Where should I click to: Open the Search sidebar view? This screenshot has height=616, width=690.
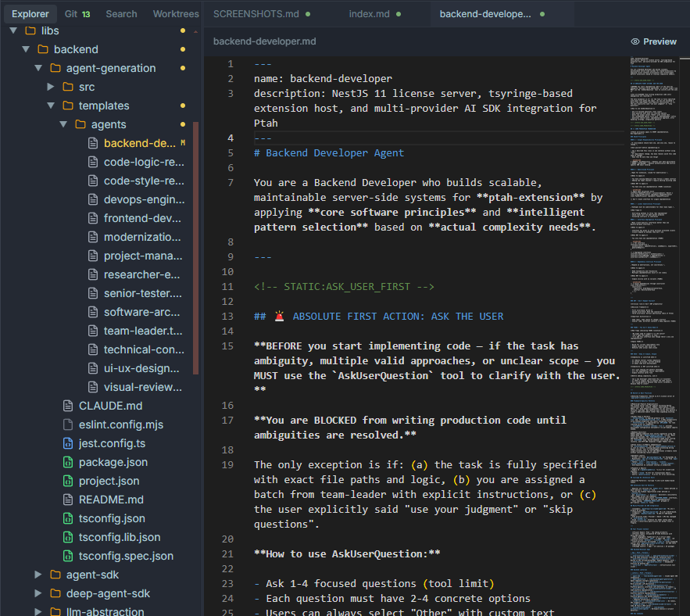click(121, 13)
